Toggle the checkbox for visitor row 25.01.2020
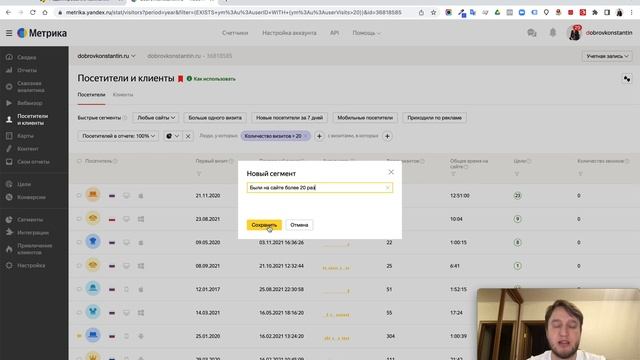This screenshot has width=640, height=360. pos(79,336)
